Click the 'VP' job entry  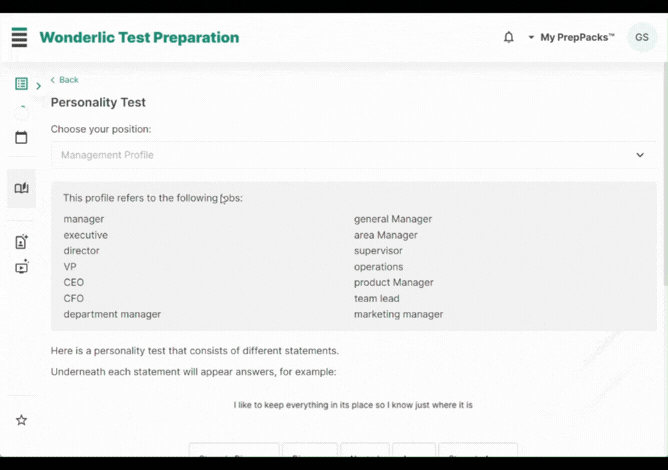click(x=70, y=267)
